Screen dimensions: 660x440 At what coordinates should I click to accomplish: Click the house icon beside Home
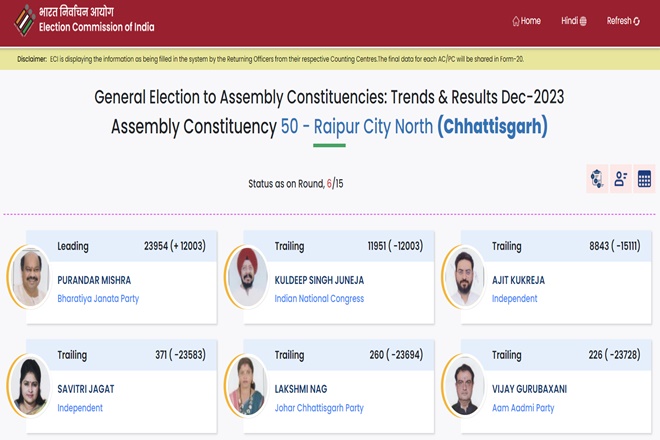(516, 21)
